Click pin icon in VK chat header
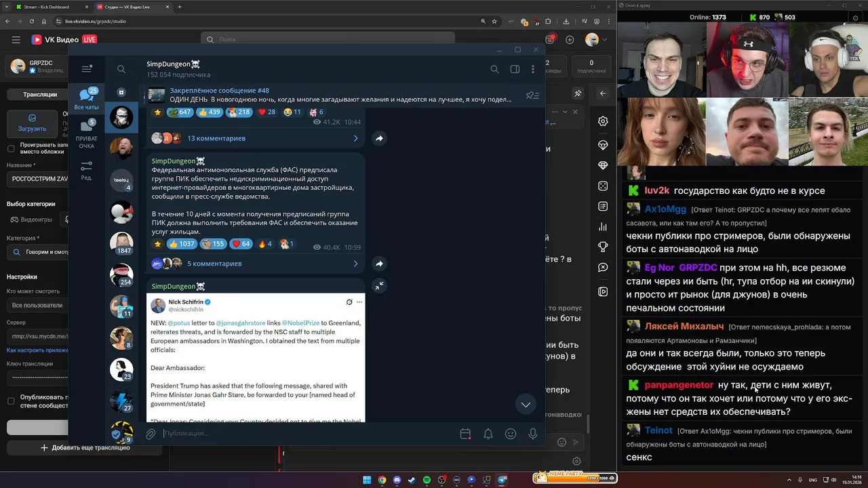This screenshot has width=868, height=488. coord(578,94)
